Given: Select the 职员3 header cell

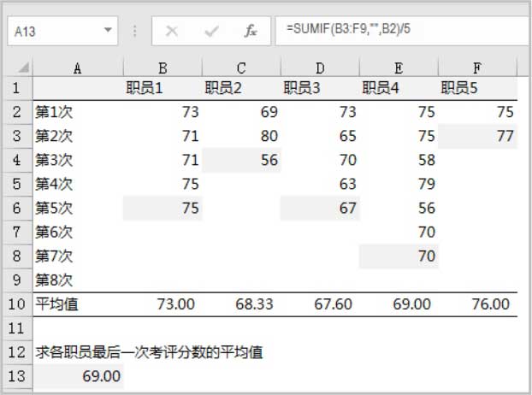Looking at the screenshot, I should (320, 87).
